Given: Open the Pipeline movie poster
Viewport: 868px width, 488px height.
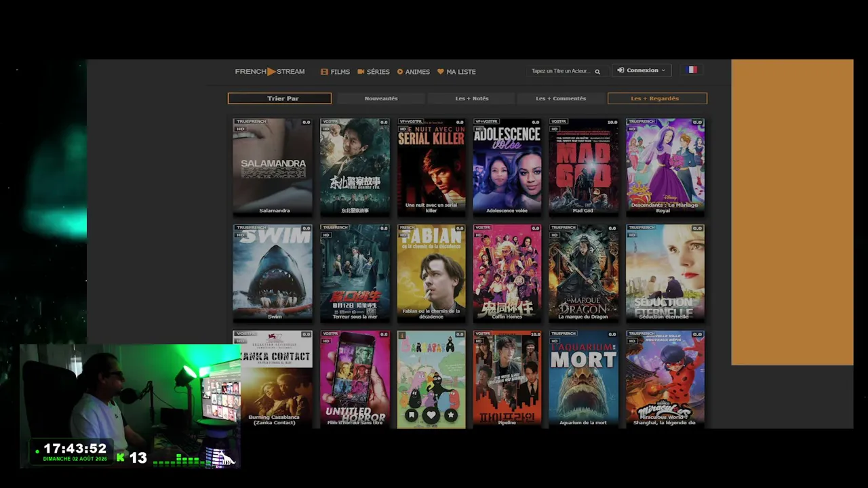Looking at the screenshot, I should (507, 380).
